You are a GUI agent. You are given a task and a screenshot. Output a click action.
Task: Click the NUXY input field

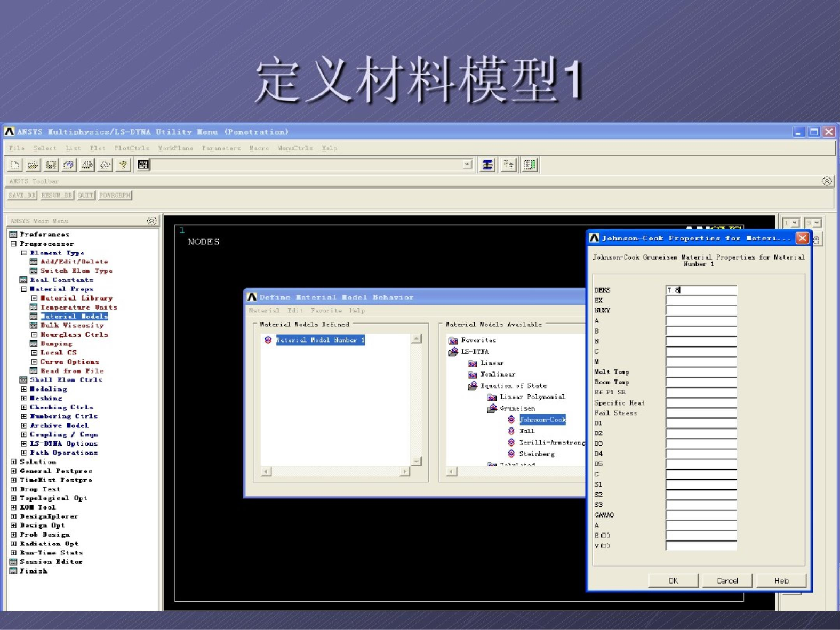coord(701,310)
